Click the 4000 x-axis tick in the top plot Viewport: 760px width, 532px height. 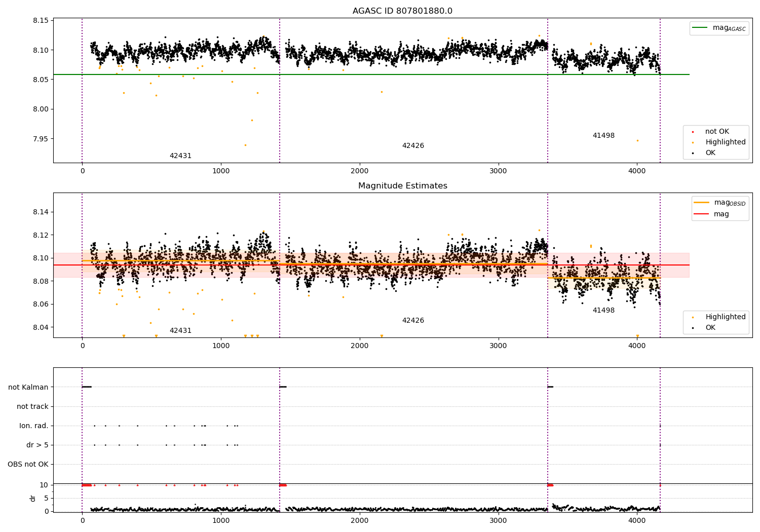coord(637,171)
